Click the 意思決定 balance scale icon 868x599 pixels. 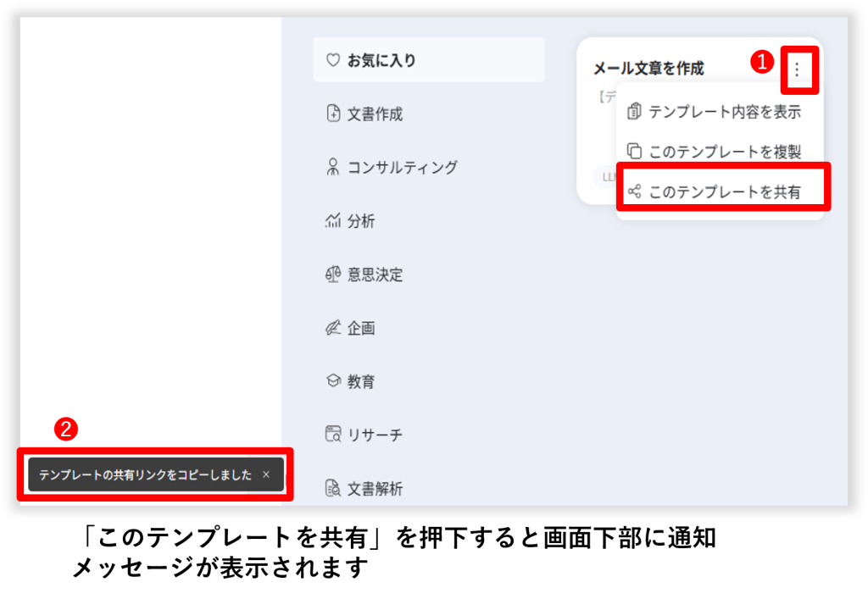[x=333, y=275]
